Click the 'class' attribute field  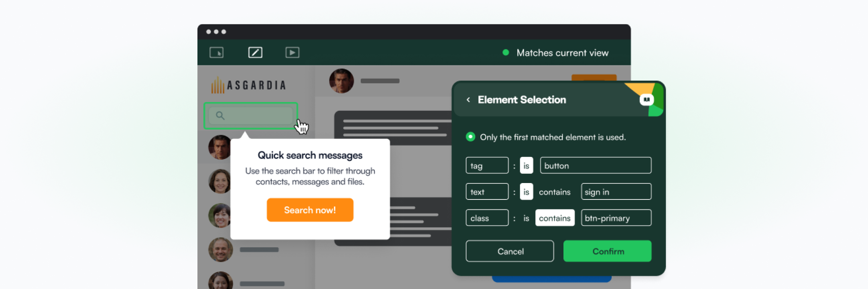coord(487,218)
